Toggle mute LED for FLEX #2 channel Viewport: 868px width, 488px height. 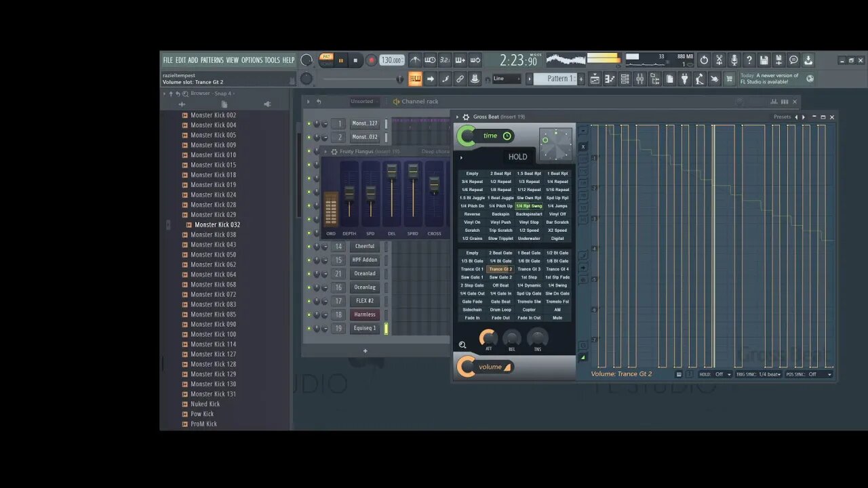click(309, 302)
